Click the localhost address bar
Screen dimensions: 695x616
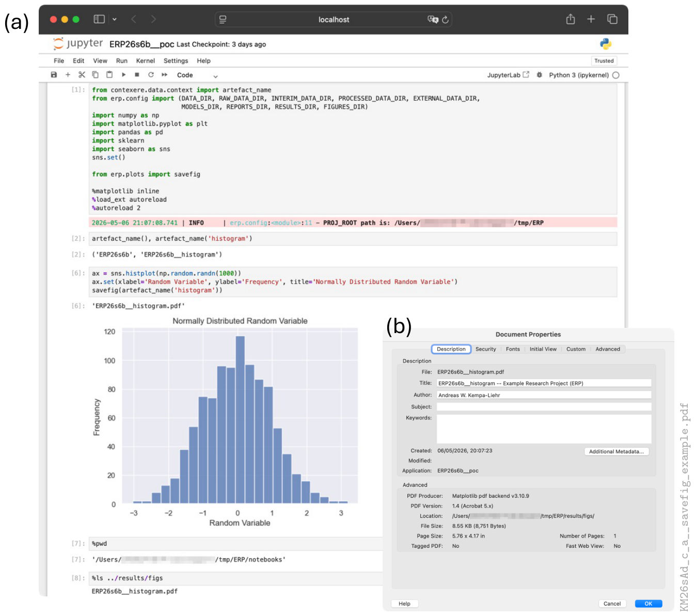[334, 20]
